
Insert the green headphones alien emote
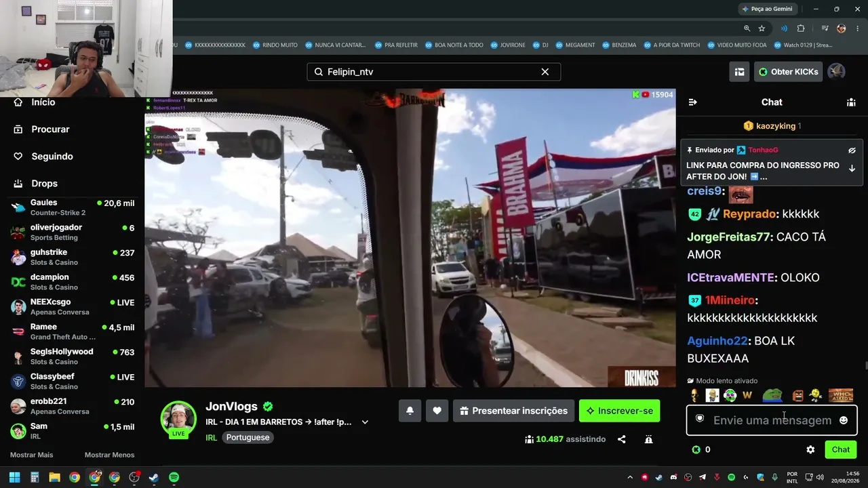tap(730, 395)
